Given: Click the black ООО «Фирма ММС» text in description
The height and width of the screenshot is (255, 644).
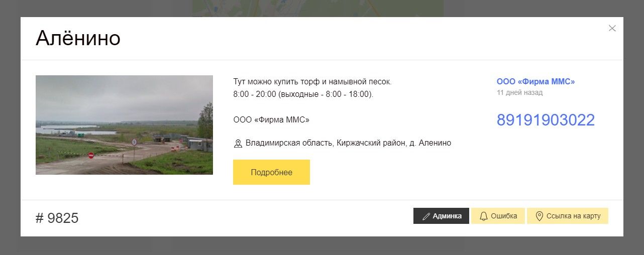Looking at the screenshot, I should point(271,120).
